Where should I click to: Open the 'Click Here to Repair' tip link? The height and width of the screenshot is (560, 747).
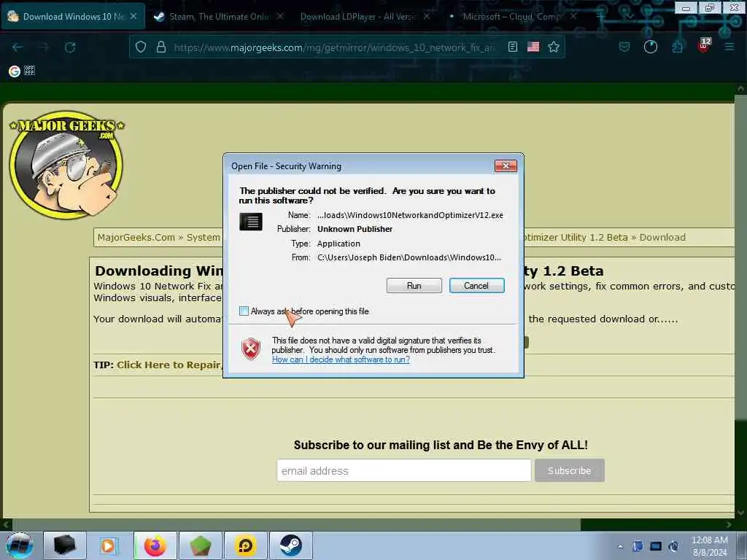click(x=169, y=365)
